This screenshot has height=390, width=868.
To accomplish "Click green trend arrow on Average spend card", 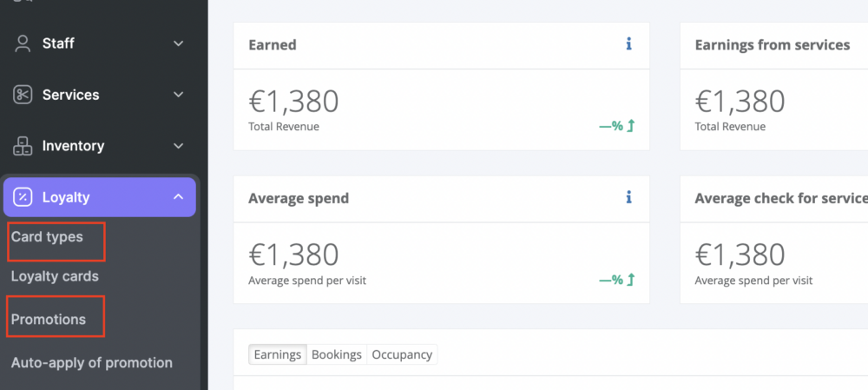I will point(630,280).
